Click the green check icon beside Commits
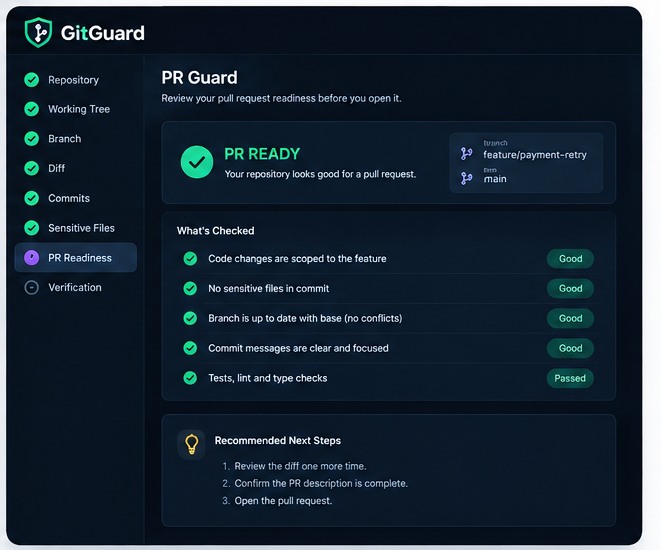The width and height of the screenshot is (661, 550). click(x=32, y=198)
